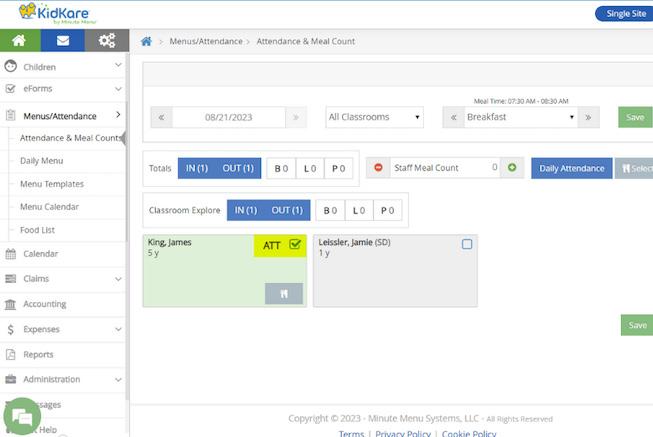
Task: Increase staff meal count with green plus
Action: (512, 167)
